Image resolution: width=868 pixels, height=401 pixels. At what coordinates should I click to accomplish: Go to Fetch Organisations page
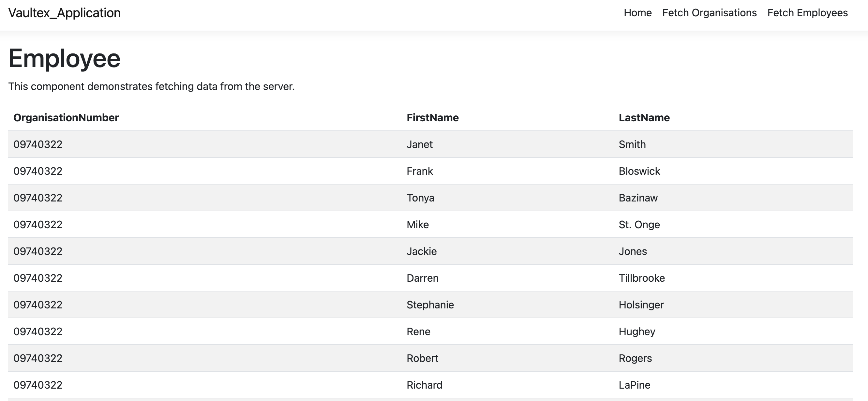click(x=709, y=13)
